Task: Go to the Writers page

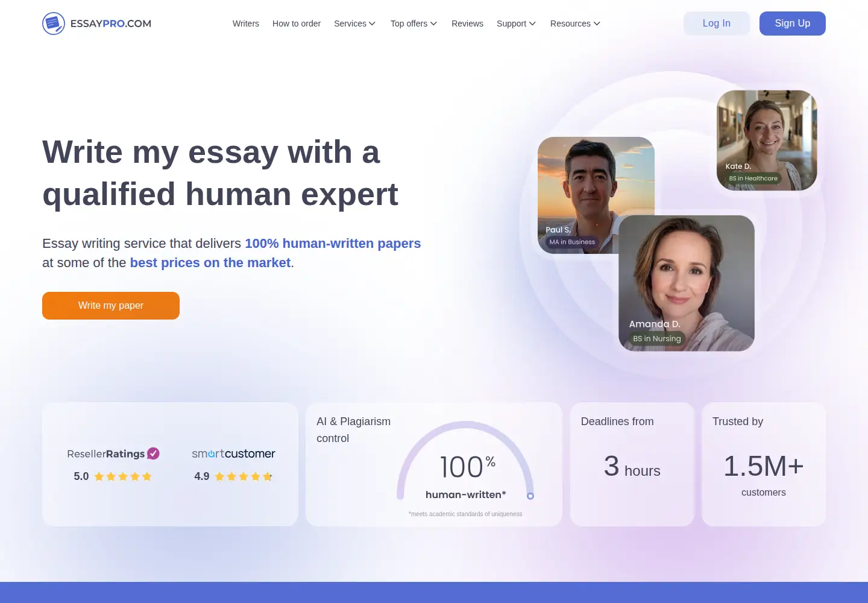Action: coord(246,24)
